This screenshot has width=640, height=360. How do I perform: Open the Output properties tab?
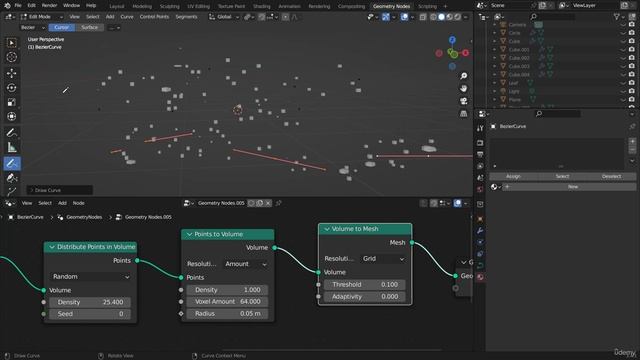480,154
